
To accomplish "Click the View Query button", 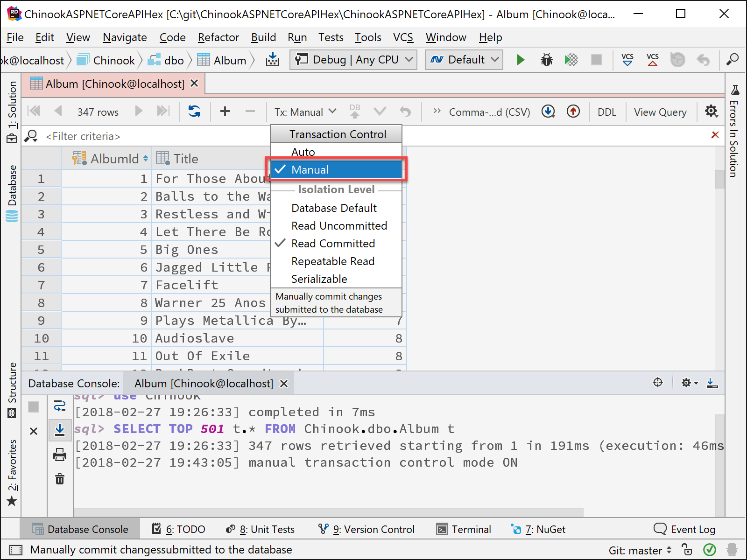I will tap(660, 112).
